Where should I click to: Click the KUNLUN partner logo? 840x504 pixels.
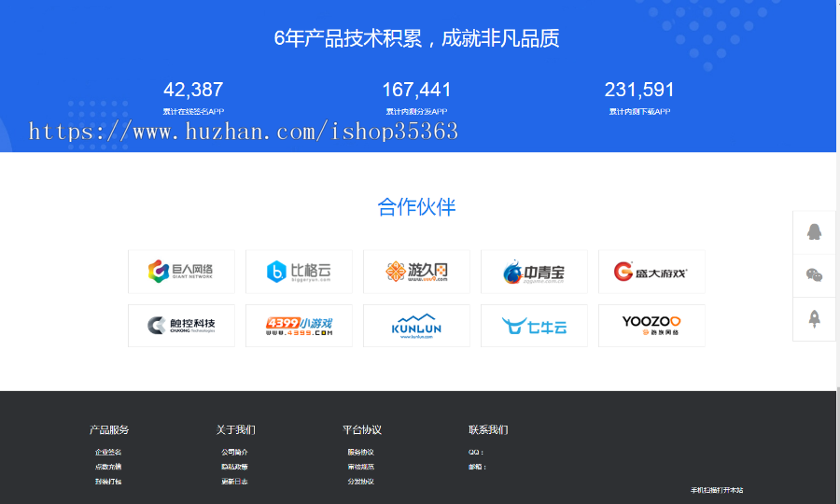(416, 326)
